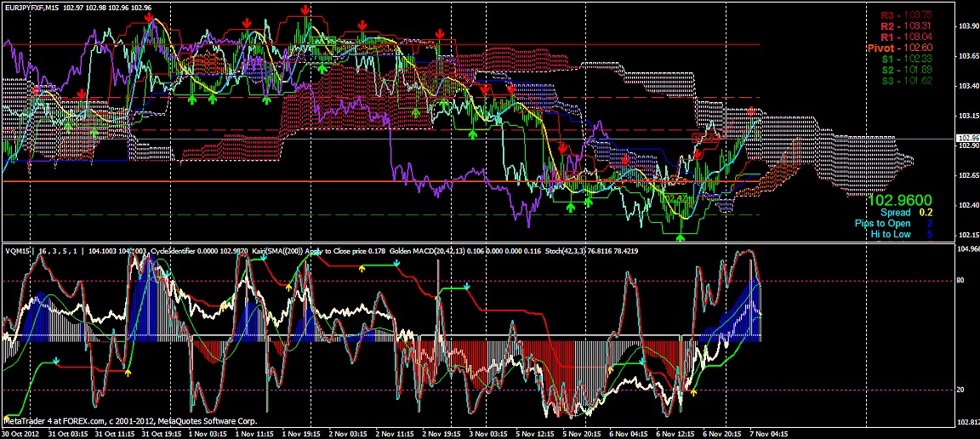The width and height of the screenshot is (980, 439).
Task: Click the orange Pivot - 102.60 label
Action: coord(899,48)
